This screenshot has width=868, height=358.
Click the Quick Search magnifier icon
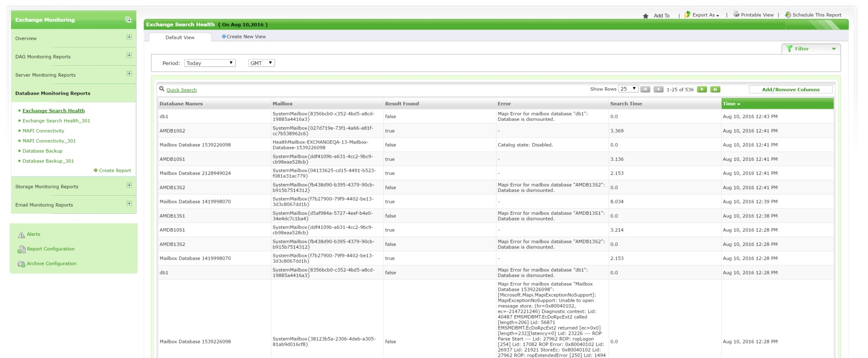tap(162, 89)
